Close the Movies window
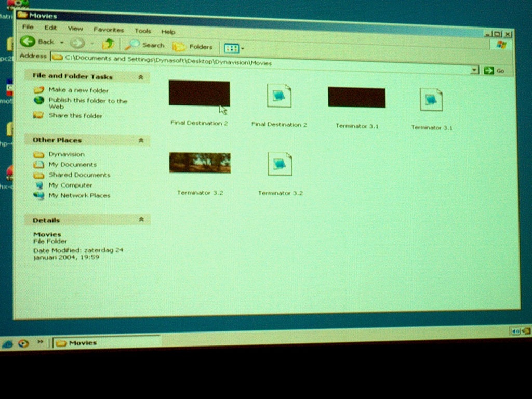 click(508, 34)
